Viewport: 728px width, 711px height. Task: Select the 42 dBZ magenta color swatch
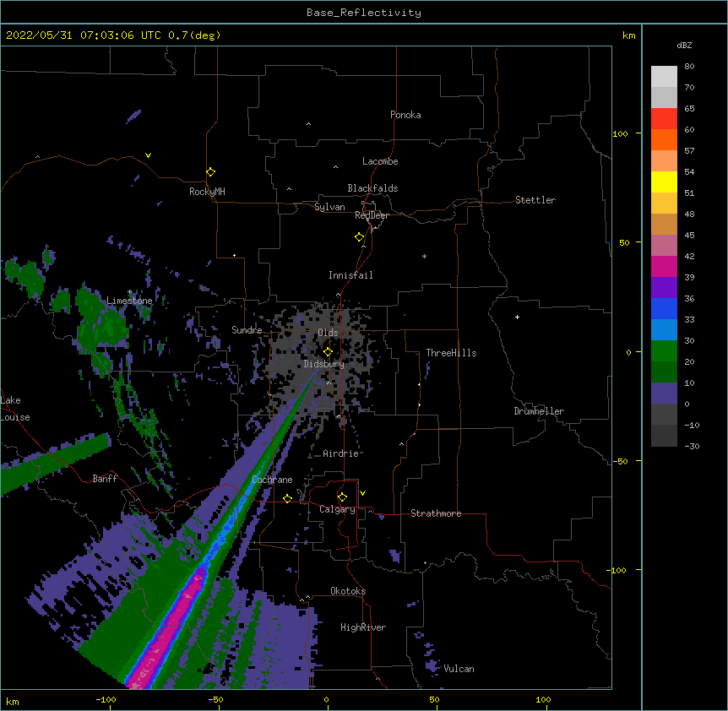664,266
